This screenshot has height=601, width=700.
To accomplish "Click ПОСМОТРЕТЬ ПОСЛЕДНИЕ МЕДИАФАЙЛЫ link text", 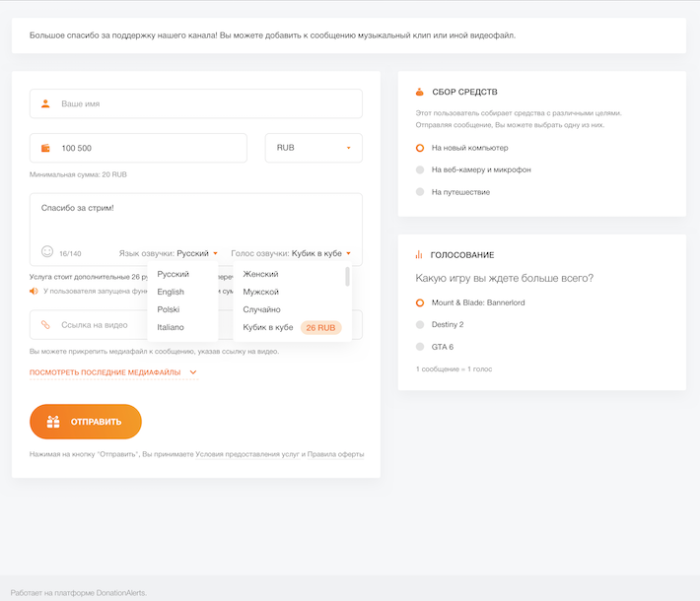I will tap(105, 372).
